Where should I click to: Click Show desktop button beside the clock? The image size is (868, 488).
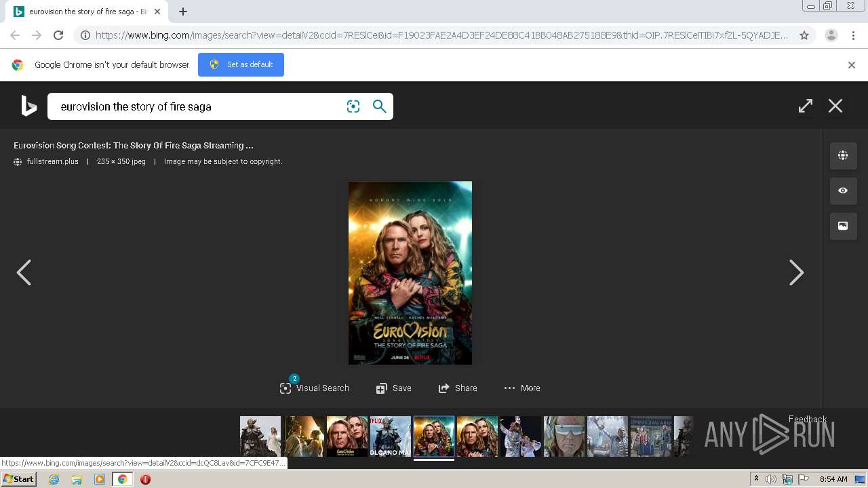pyautogui.click(x=861, y=479)
